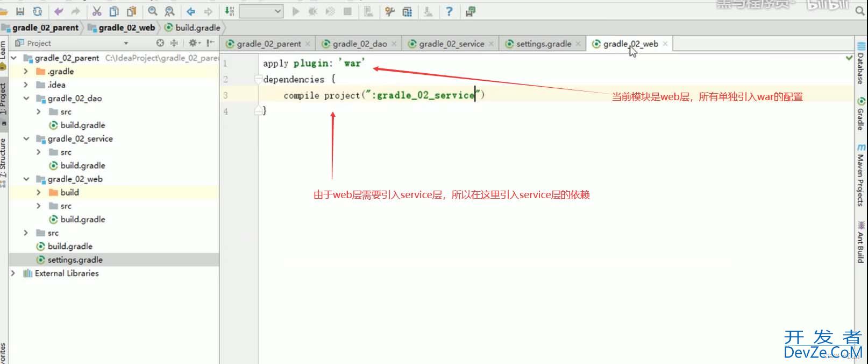Click the Find magnifier icon

(153, 11)
